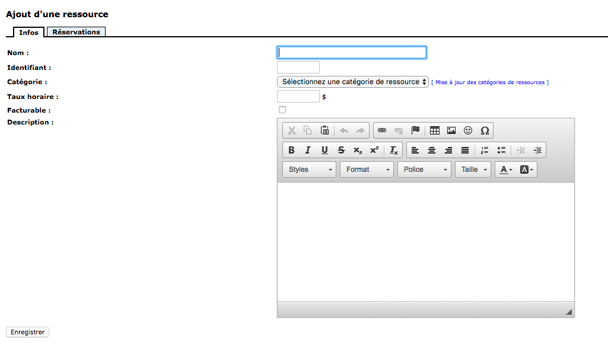Viewport: 608px width, 364px height.
Task: Insert a table using the table icon
Action: [x=434, y=130]
